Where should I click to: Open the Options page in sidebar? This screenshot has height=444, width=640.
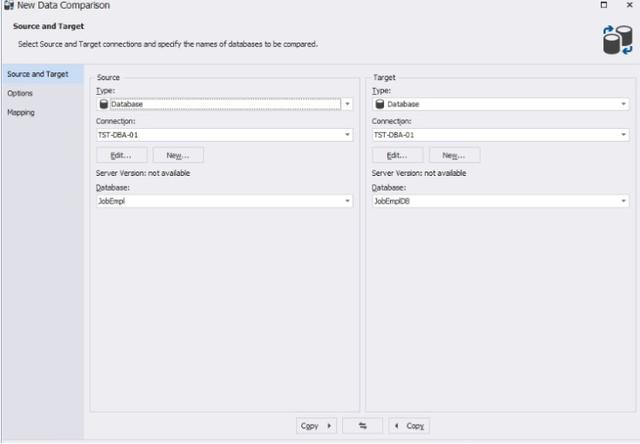(x=20, y=93)
